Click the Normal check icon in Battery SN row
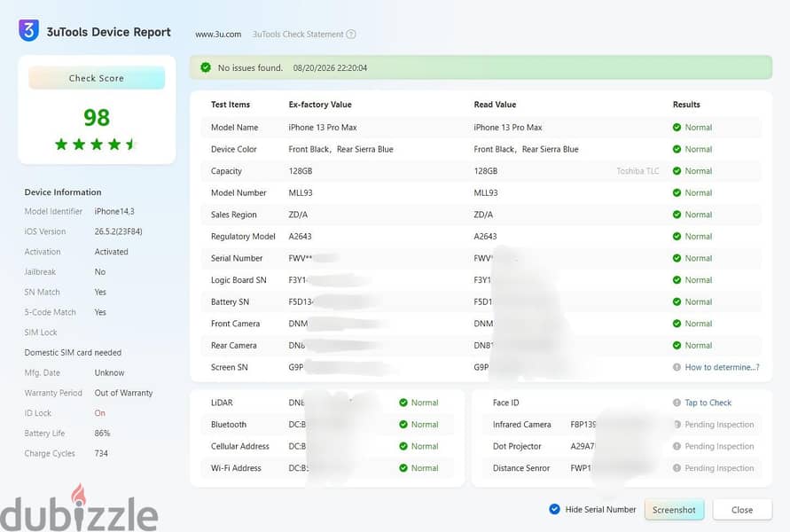The image size is (790, 532). coord(677,301)
